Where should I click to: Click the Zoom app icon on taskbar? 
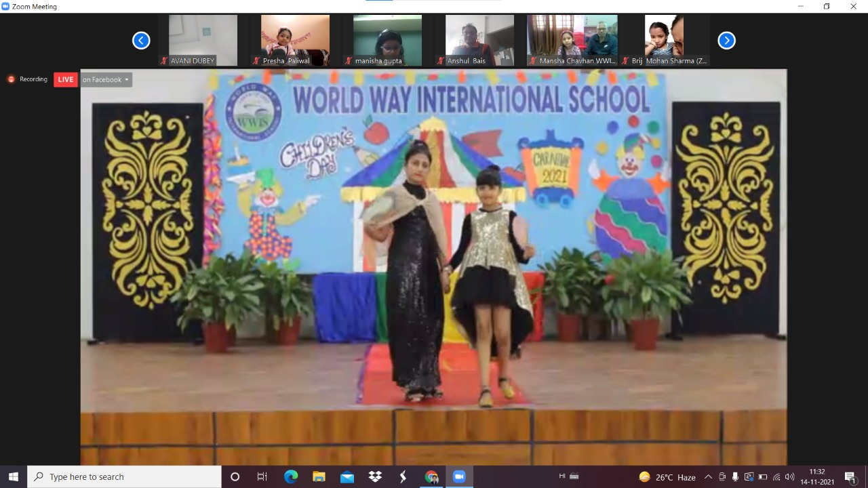[459, 476]
